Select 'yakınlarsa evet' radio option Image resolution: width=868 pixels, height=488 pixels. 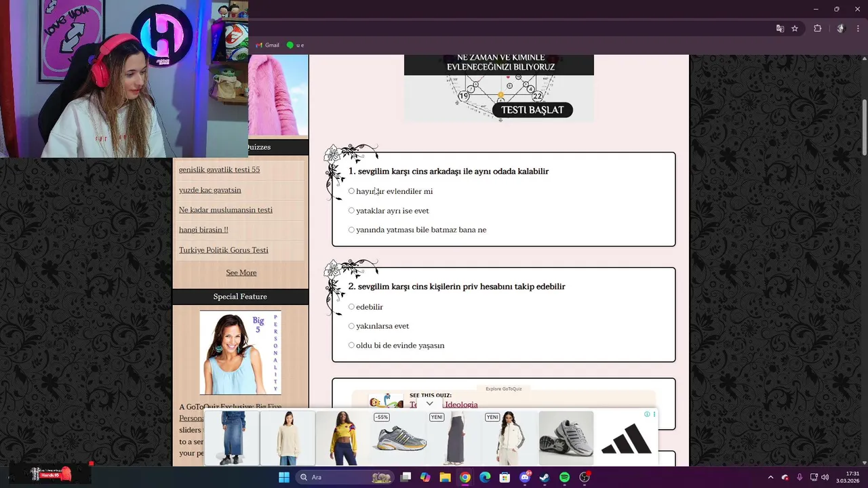click(351, 326)
